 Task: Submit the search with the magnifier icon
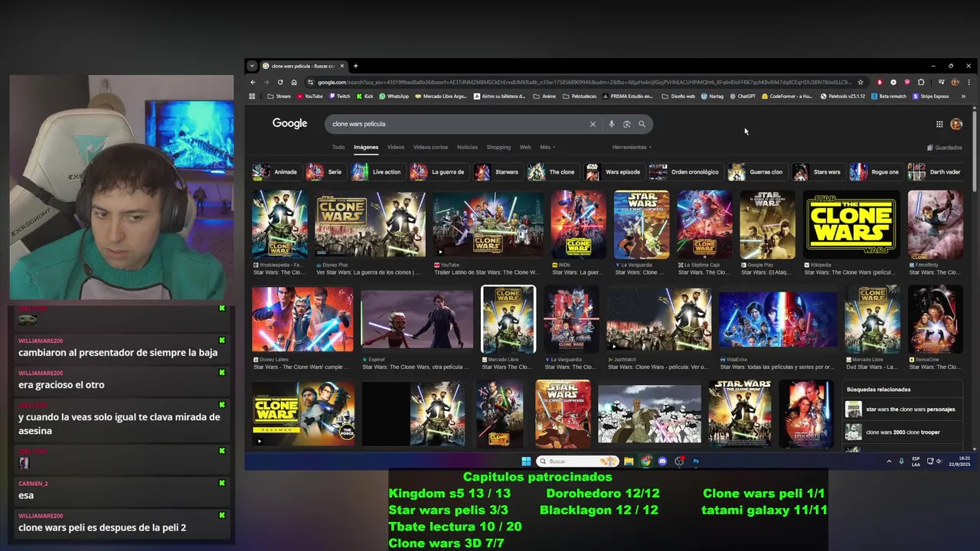pyautogui.click(x=642, y=124)
